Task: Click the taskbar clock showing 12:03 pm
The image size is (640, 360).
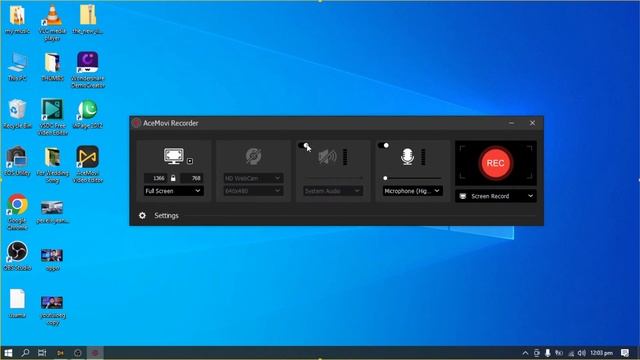Action: [601, 353]
